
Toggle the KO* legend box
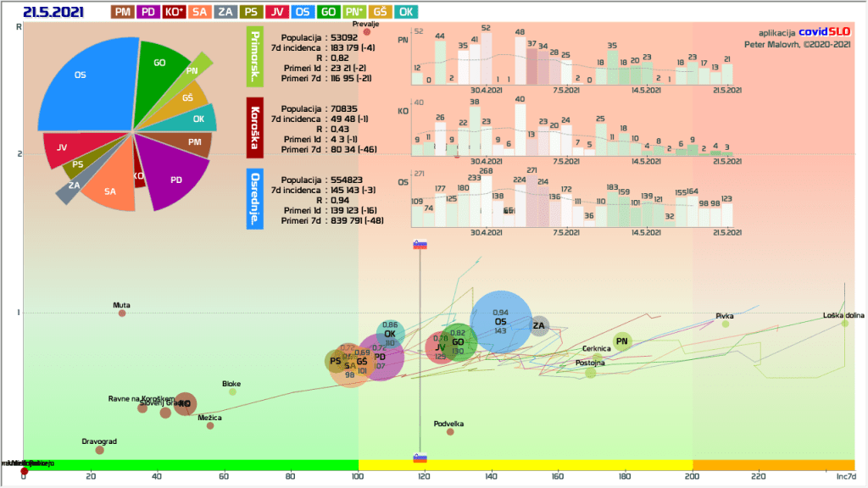pos(175,12)
